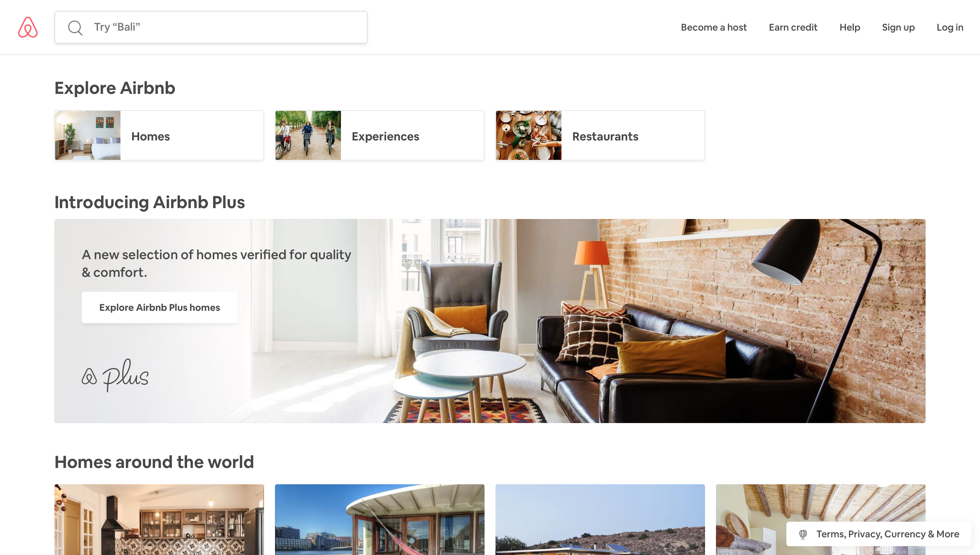Screen dimensions: 980x555
Task: Select the Restaurants category card label
Action: click(x=605, y=136)
